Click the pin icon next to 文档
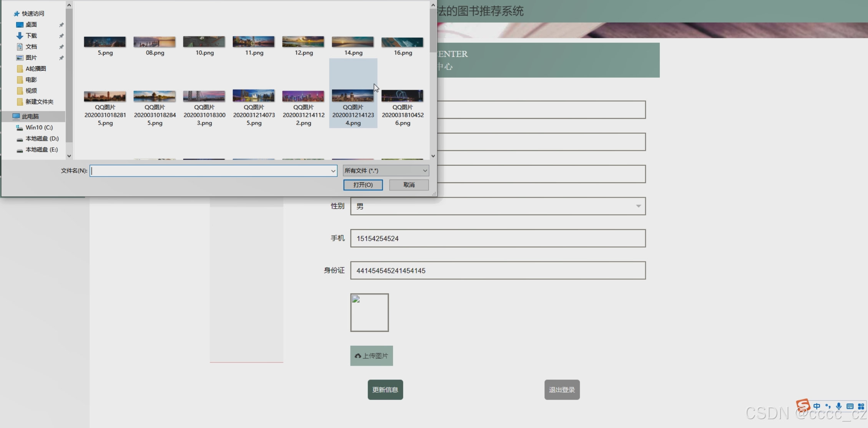Image resolution: width=868 pixels, height=428 pixels. 61,47
